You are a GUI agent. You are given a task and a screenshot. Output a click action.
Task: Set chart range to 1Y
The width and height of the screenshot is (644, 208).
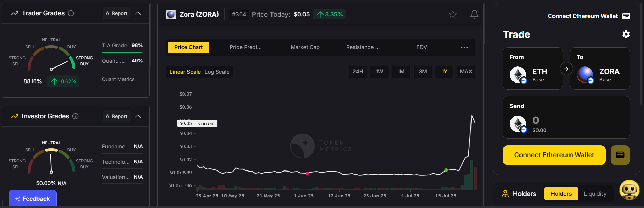click(x=444, y=72)
